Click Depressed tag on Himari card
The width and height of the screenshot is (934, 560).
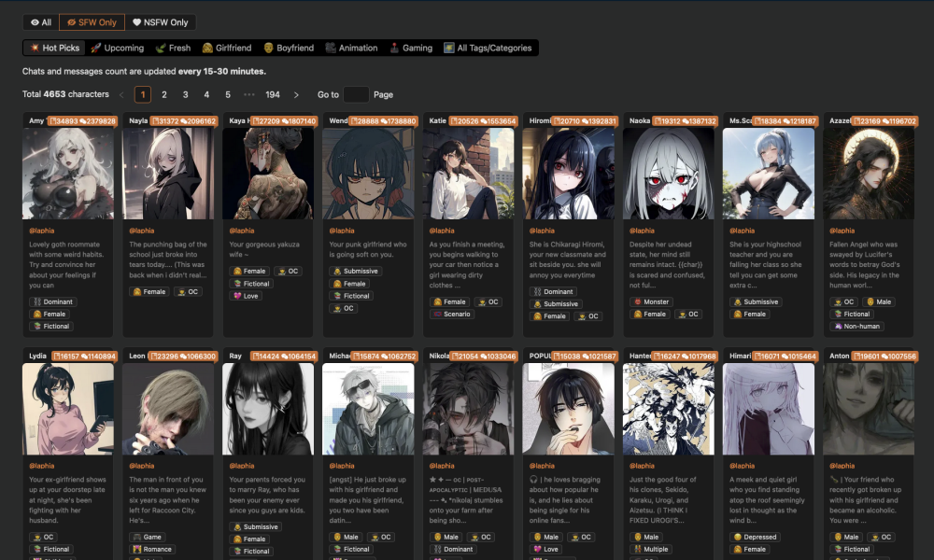click(755, 537)
